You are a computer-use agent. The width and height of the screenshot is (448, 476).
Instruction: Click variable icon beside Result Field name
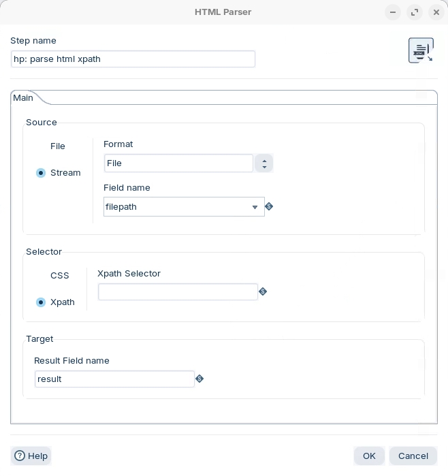tap(199, 379)
